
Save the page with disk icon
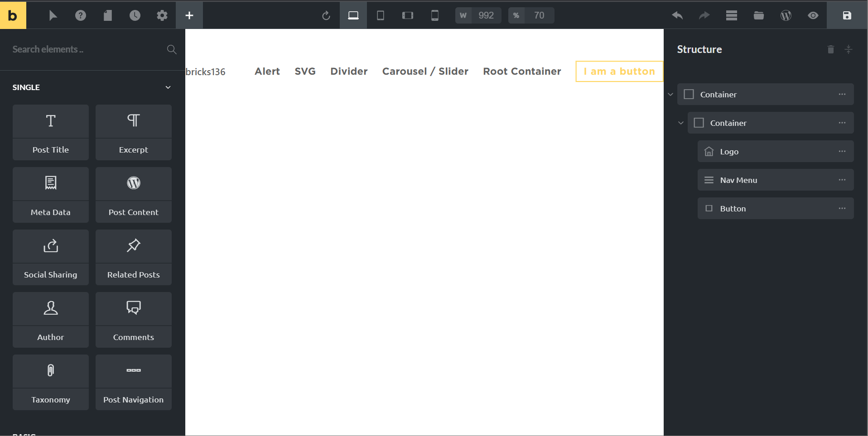pyautogui.click(x=847, y=15)
